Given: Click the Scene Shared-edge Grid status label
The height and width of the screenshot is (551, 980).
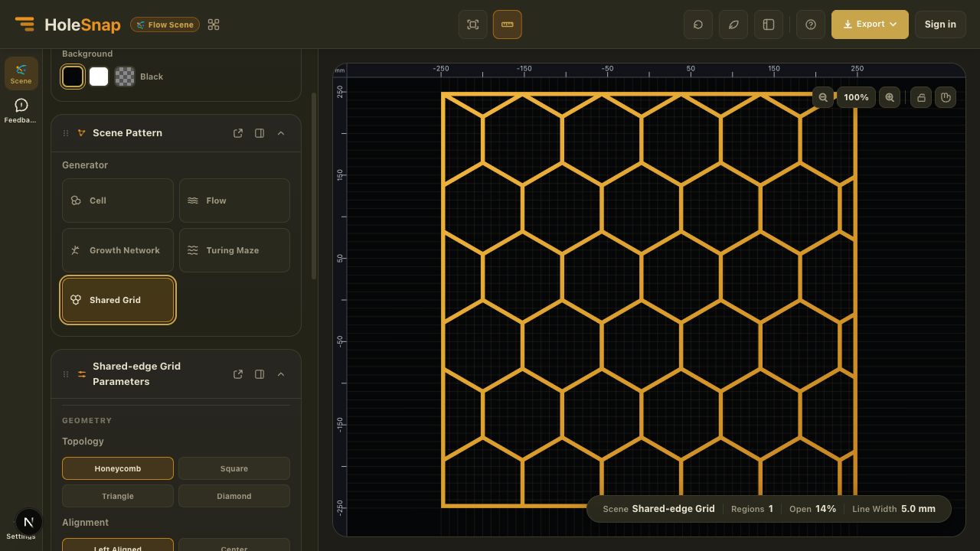Looking at the screenshot, I should click(x=658, y=509).
